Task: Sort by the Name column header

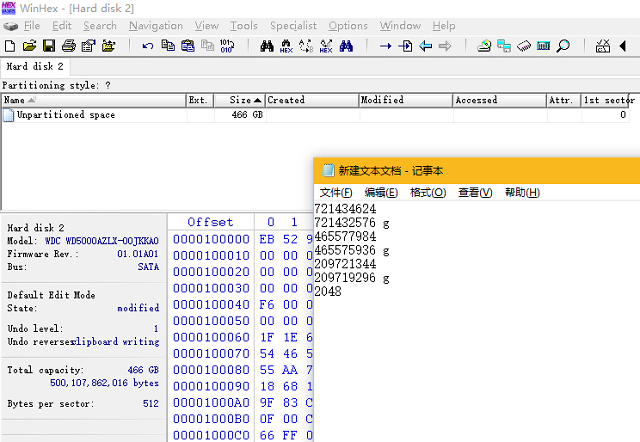Action: pos(94,100)
